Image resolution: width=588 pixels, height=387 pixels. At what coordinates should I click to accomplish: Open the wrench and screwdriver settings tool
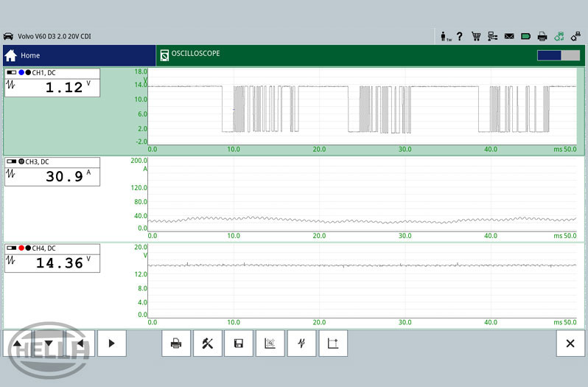pyautogui.click(x=208, y=344)
